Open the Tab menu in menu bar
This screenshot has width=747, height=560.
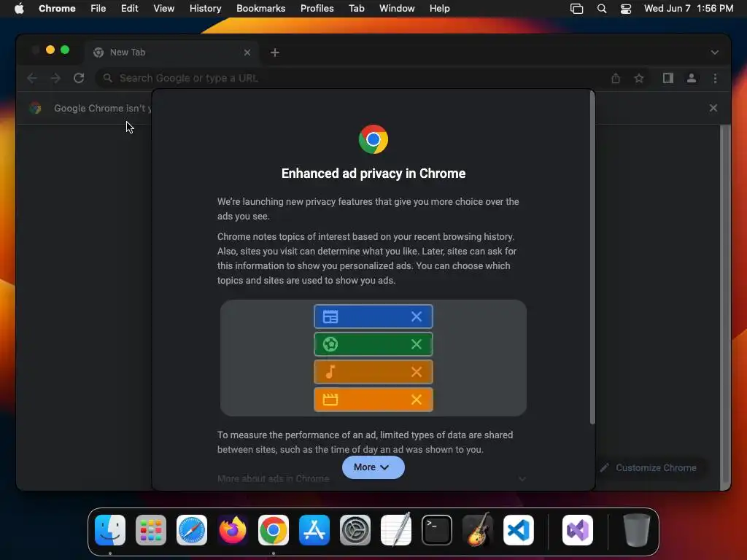[356, 9]
